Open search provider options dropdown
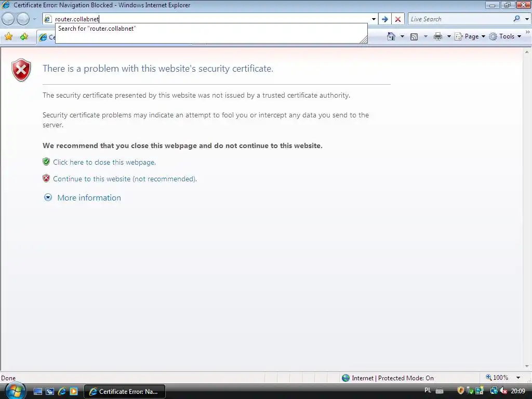Screen dimensions: 532x399 pyautogui.click(x=527, y=19)
